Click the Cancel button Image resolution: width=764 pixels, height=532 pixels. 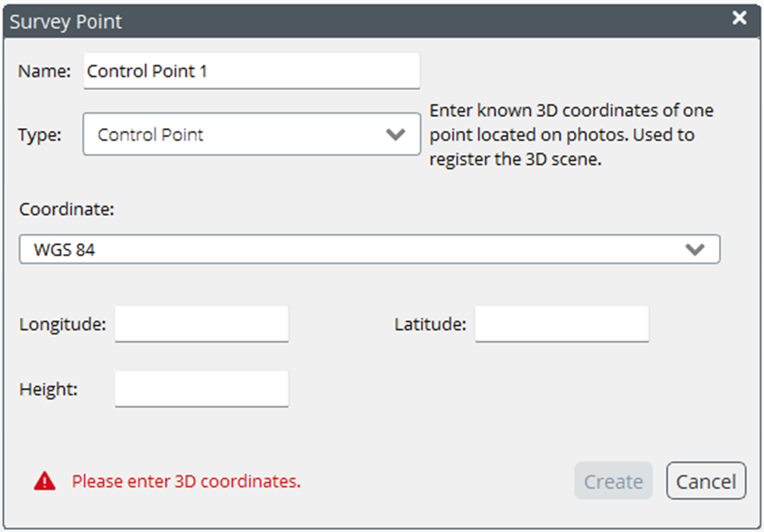point(706,481)
